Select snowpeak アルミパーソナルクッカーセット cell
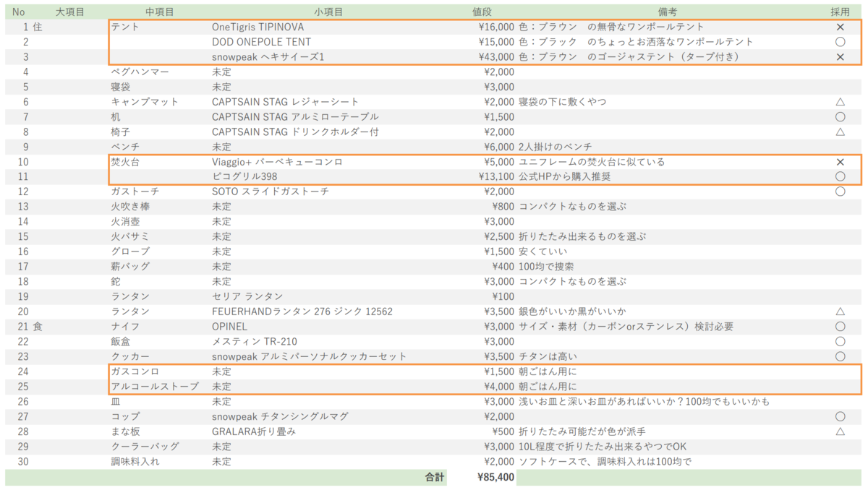The width and height of the screenshot is (868, 490). 310,356
